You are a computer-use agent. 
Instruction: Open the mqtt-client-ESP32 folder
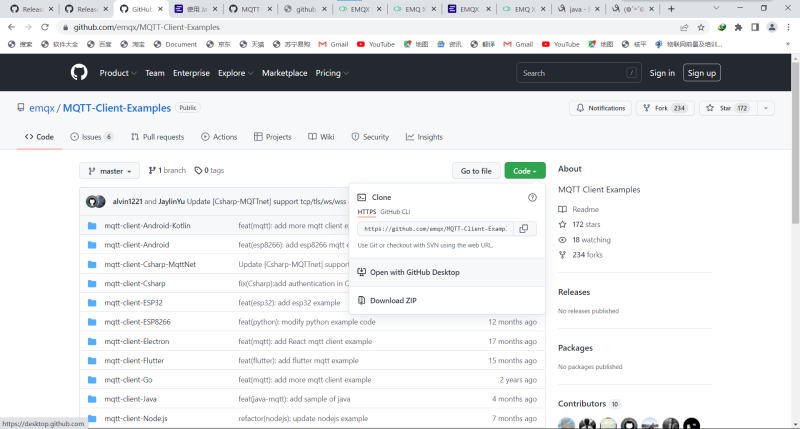click(x=134, y=302)
